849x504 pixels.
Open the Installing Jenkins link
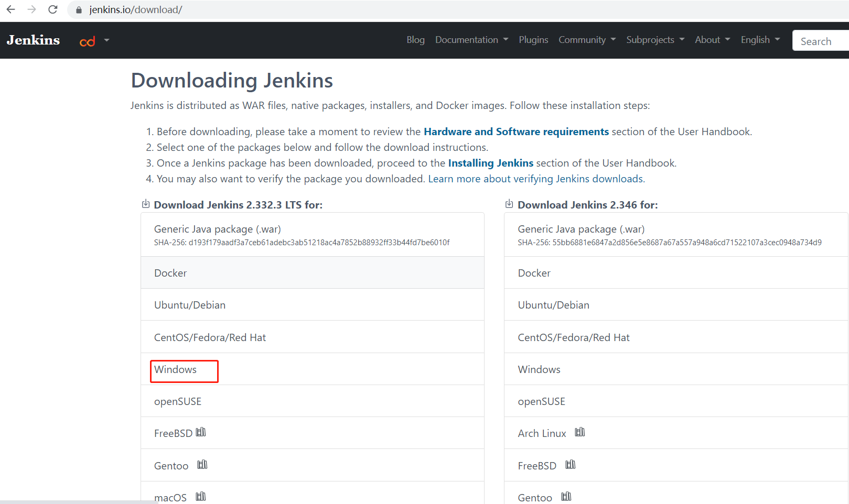point(490,163)
